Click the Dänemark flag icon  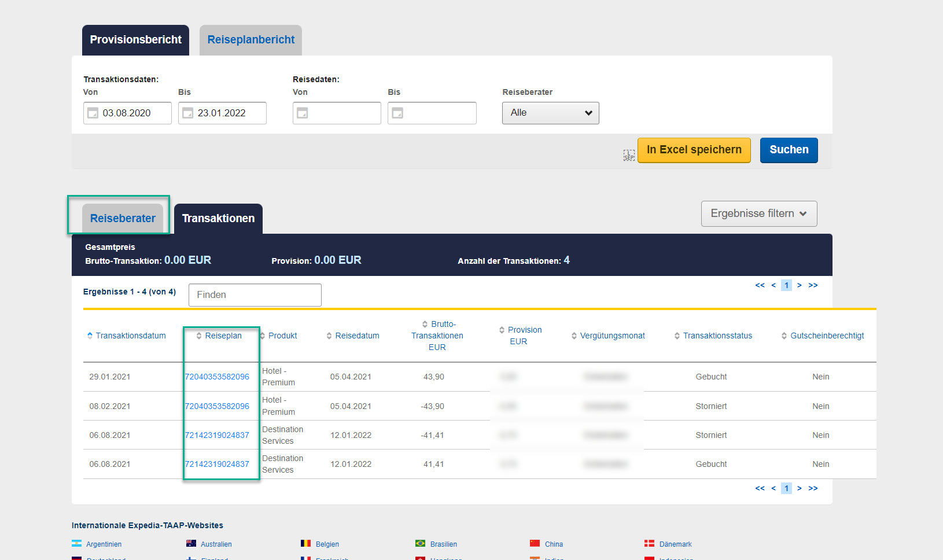pyautogui.click(x=649, y=543)
